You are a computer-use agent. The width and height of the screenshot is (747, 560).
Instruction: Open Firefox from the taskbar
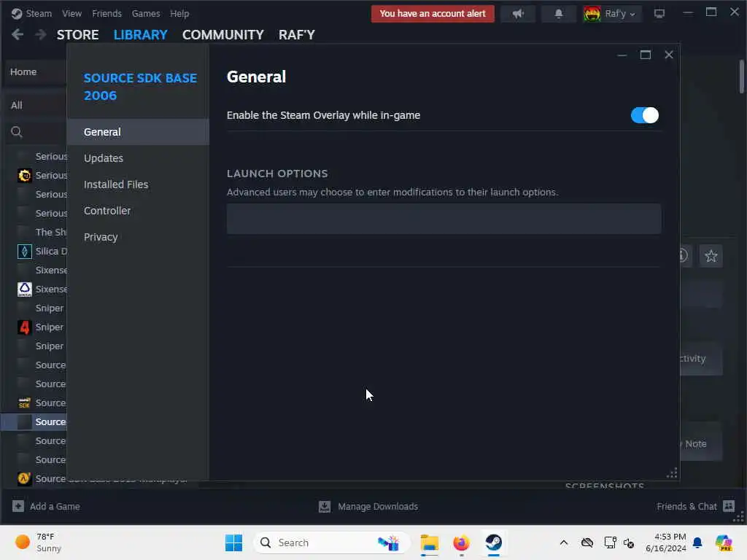click(461, 542)
